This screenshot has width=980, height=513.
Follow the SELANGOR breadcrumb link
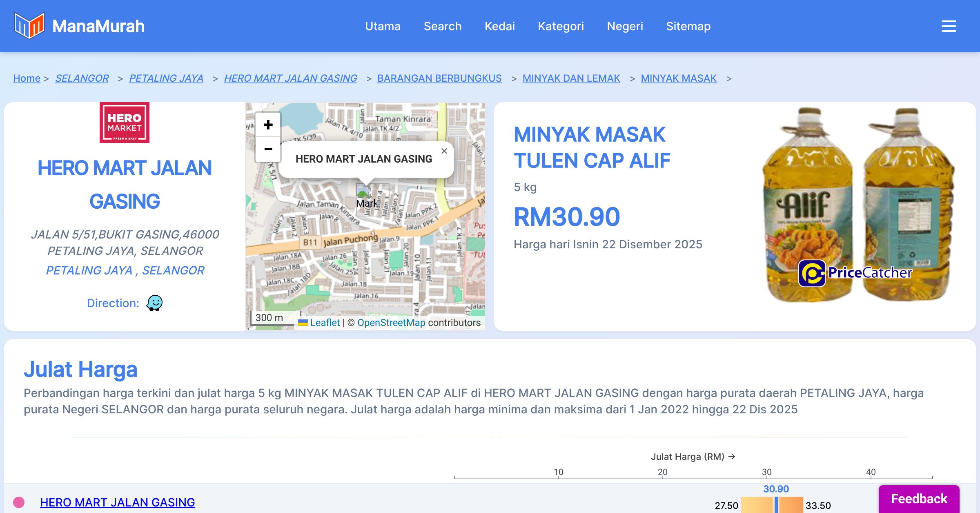point(82,78)
